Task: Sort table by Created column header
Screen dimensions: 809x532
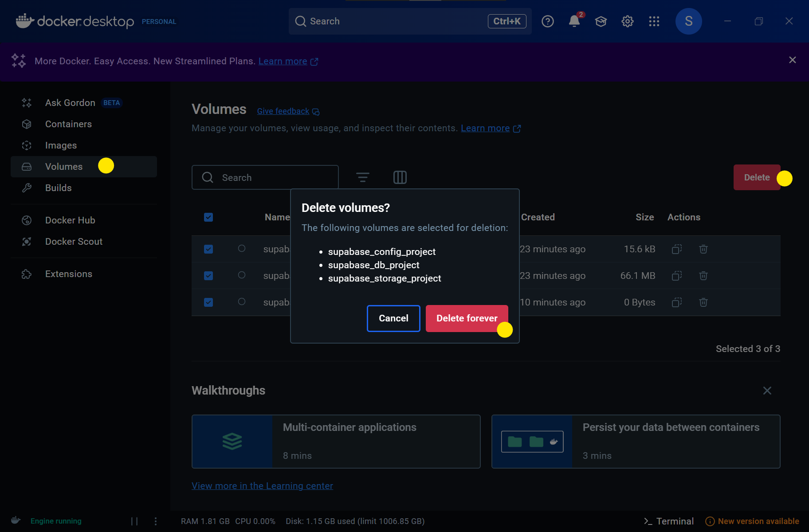Action: click(538, 217)
